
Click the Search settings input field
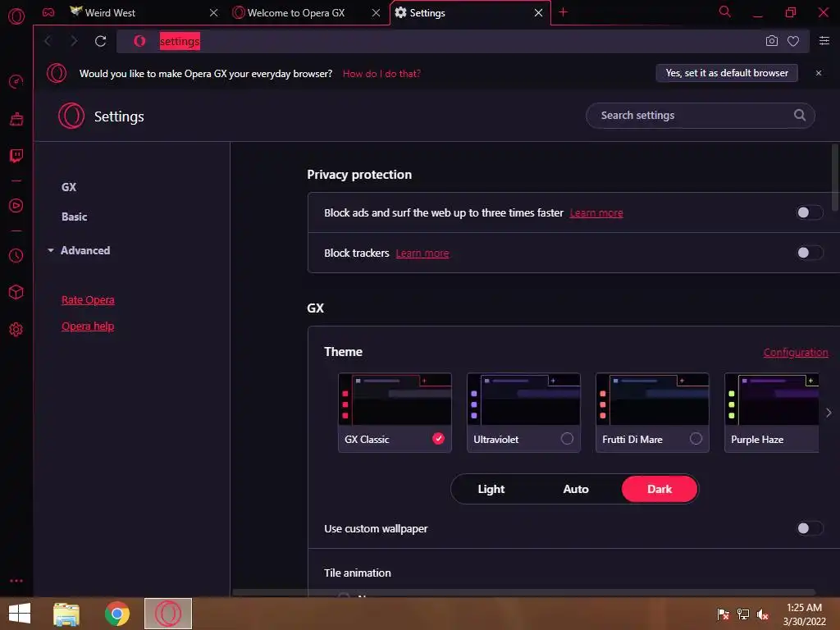(701, 116)
